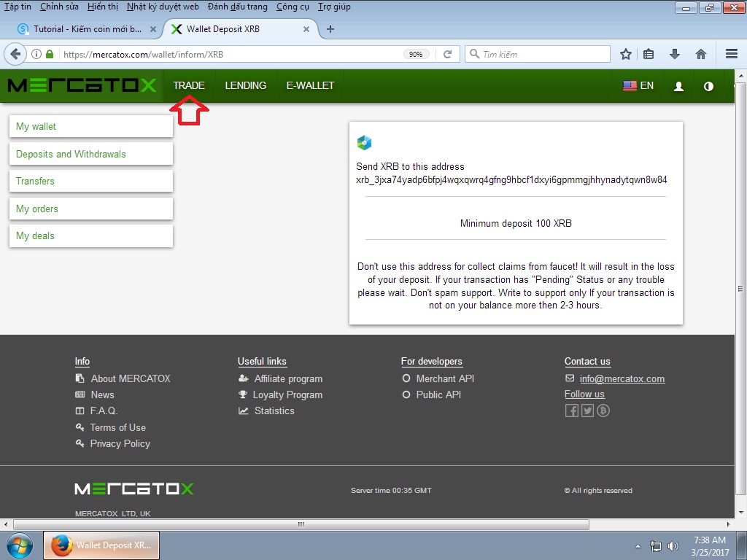This screenshot has width=747, height=560.
Task: Close the Wallet Deposit XRB tab
Action: point(306,29)
